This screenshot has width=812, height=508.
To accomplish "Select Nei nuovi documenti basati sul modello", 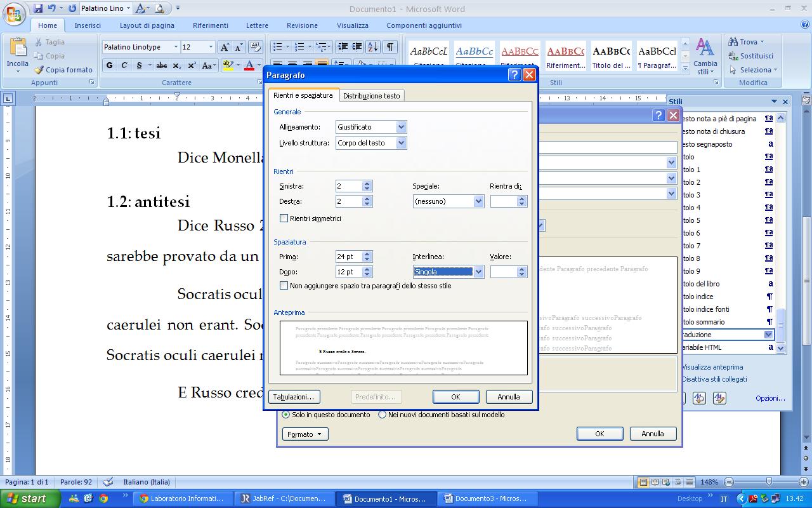I will pos(382,415).
